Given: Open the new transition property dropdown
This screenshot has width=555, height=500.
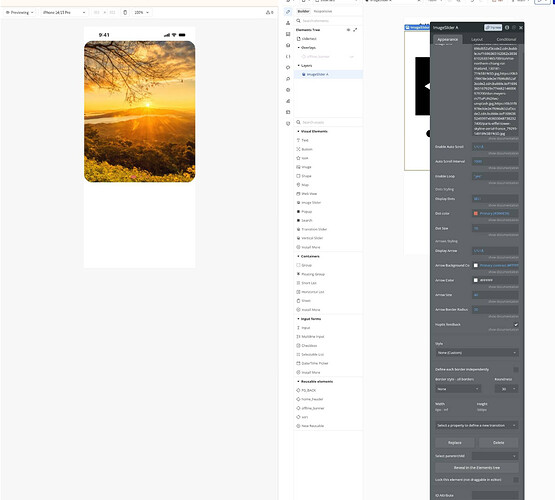Looking at the screenshot, I should [x=477, y=425].
